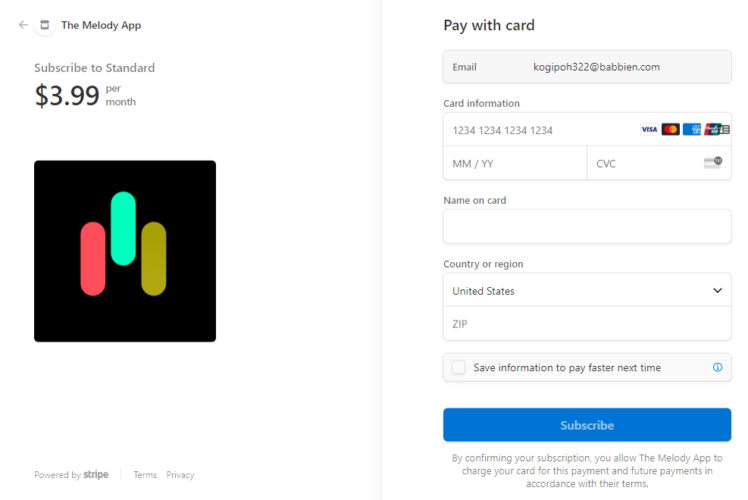The image size is (748, 500).
Task: Click the Melody App storefront icon
Action: 44,25
